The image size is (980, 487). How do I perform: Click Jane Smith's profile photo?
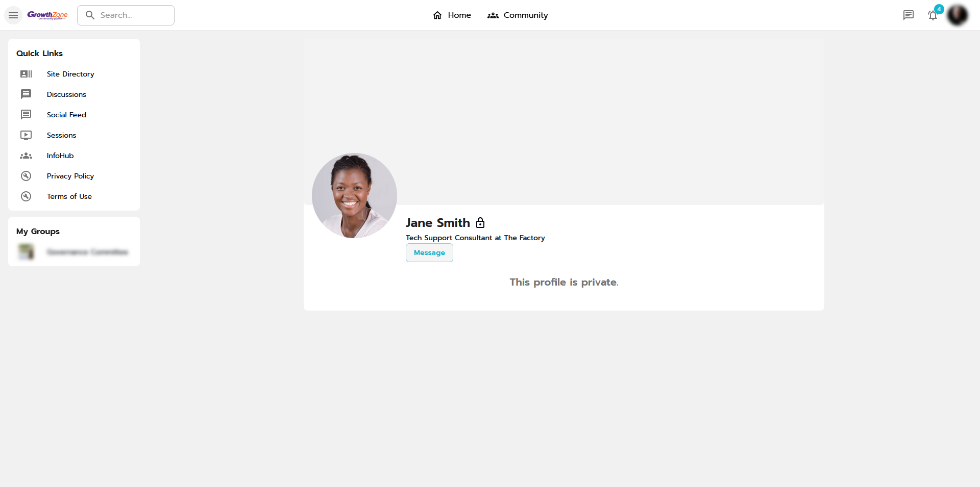point(354,196)
